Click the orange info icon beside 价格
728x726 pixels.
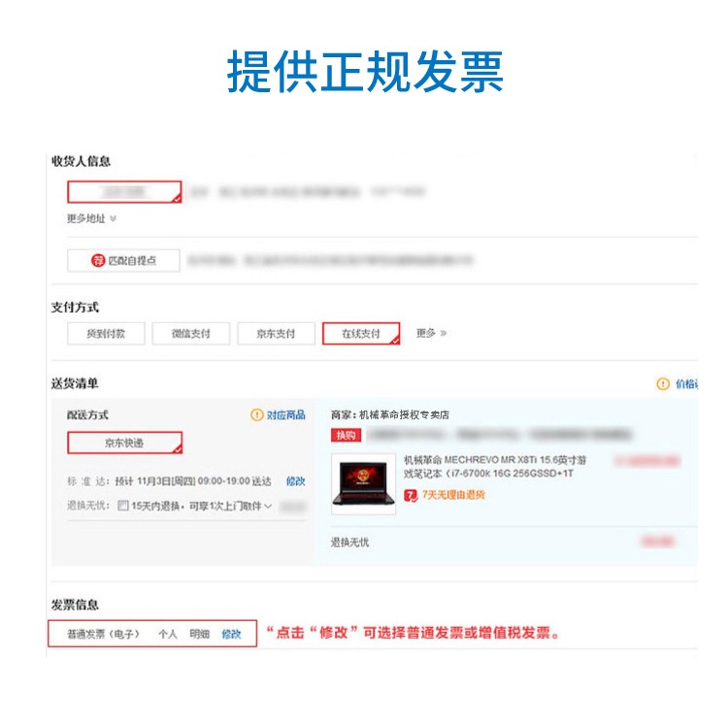click(663, 384)
